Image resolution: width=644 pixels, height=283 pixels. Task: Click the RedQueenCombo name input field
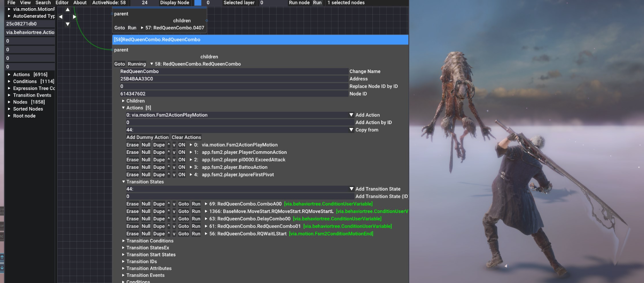(234, 72)
